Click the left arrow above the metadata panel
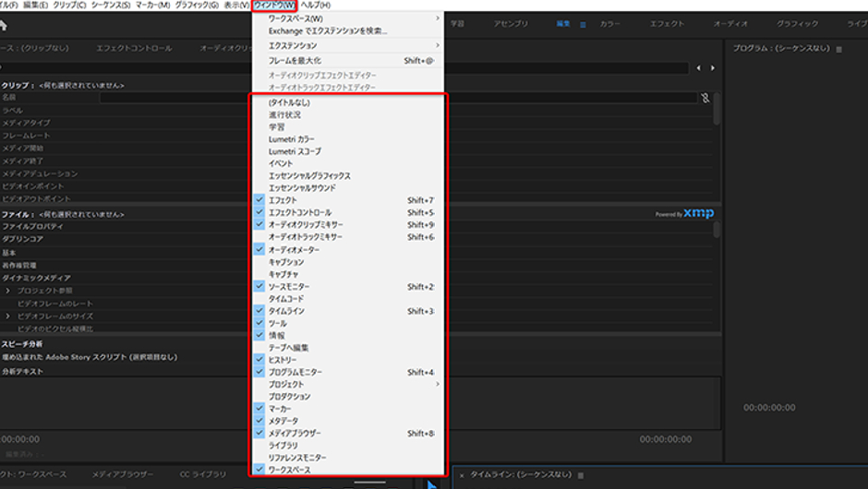This screenshot has height=489, width=868. tap(699, 68)
